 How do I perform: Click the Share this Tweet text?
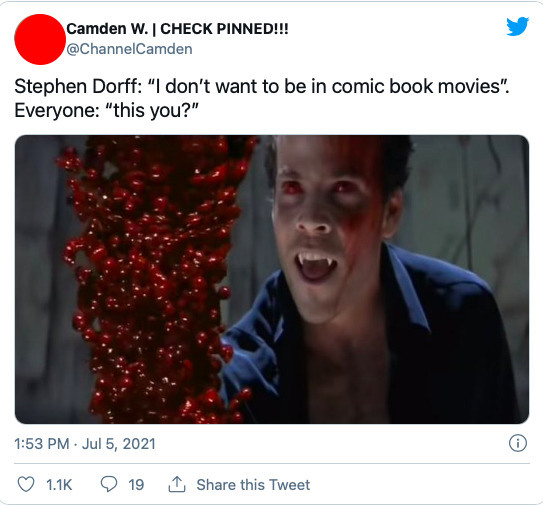253,485
